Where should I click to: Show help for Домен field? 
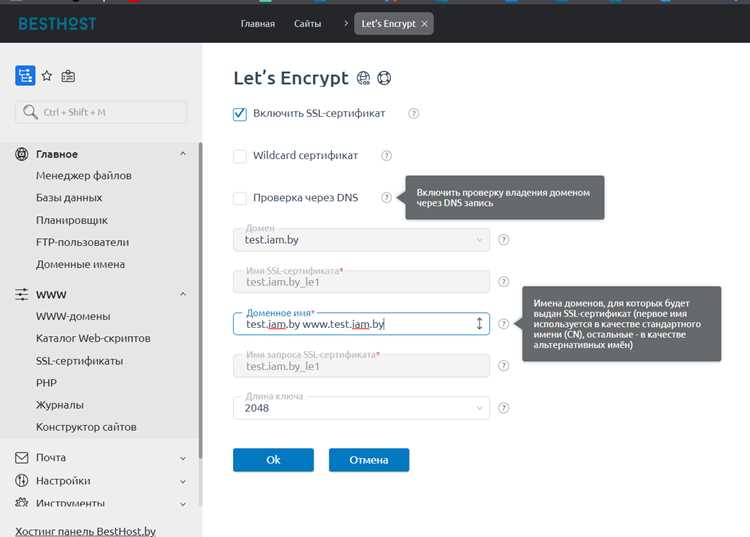click(504, 240)
